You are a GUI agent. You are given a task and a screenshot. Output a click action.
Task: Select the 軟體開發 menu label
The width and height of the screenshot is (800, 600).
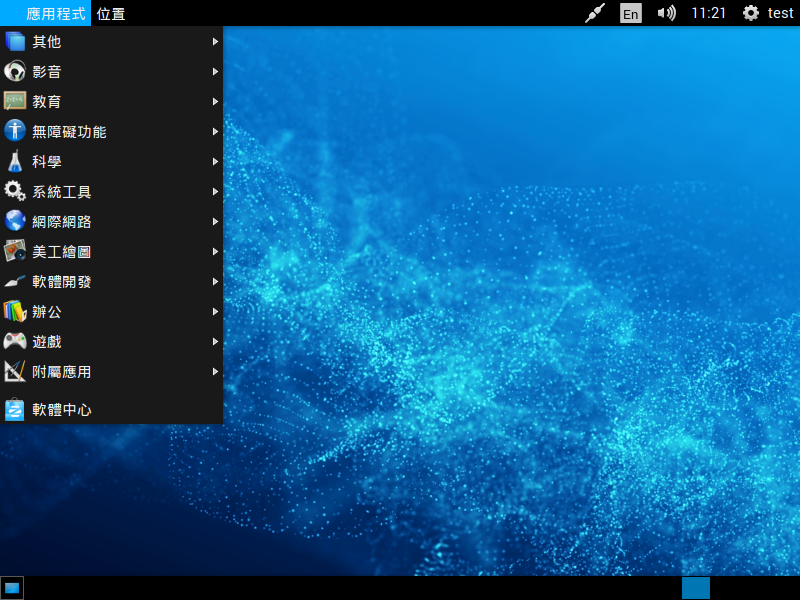pos(62,281)
